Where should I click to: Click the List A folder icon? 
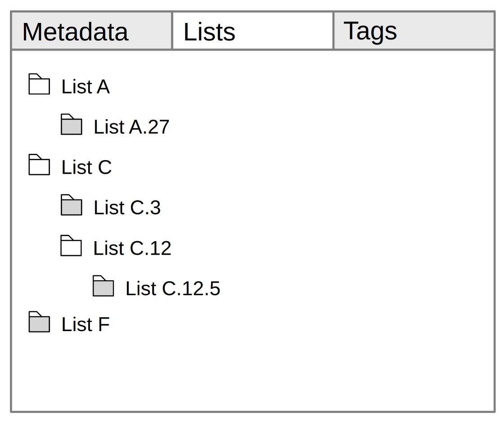[39, 85]
